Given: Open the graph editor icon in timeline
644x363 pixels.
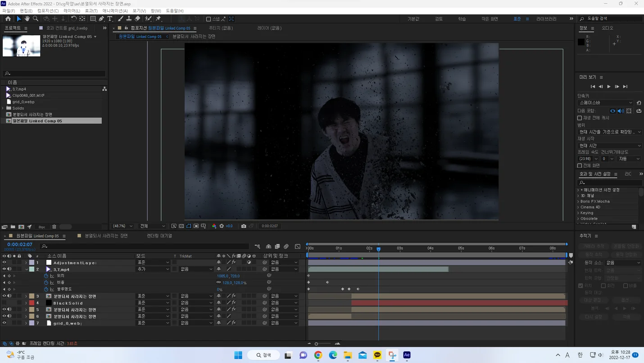Looking at the screenshot, I should point(298,247).
